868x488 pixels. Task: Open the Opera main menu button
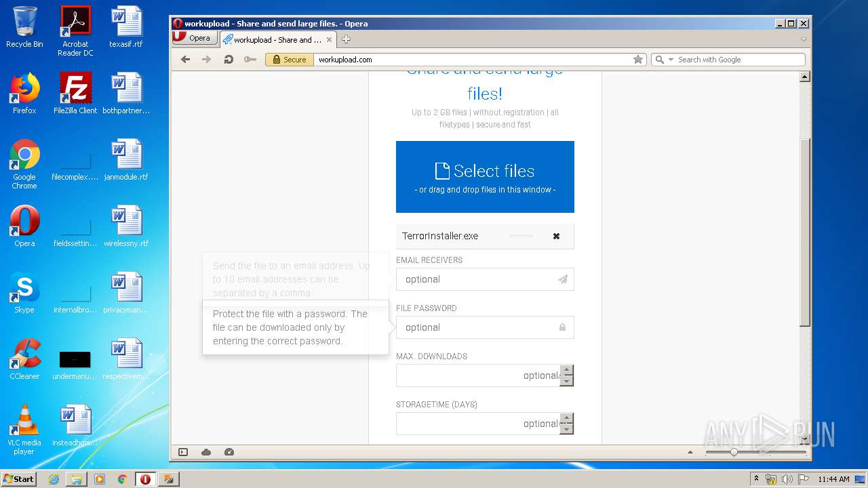pos(194,39)
